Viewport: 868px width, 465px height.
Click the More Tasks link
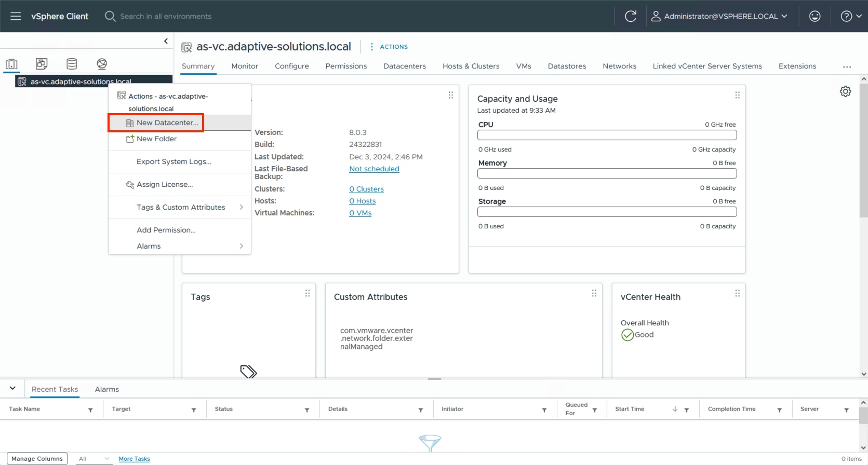[x=134, y=459]
